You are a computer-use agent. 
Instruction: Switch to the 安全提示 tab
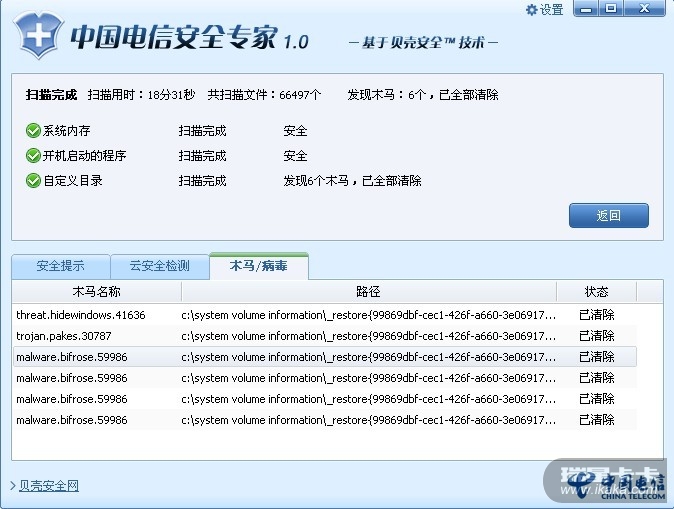[61, 266]
